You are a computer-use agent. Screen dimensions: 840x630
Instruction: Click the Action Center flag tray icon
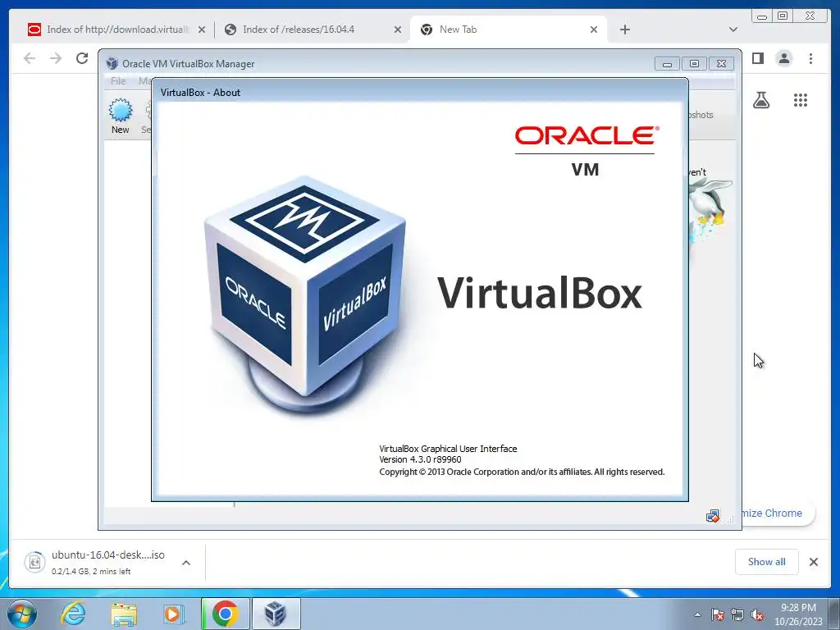718,614
